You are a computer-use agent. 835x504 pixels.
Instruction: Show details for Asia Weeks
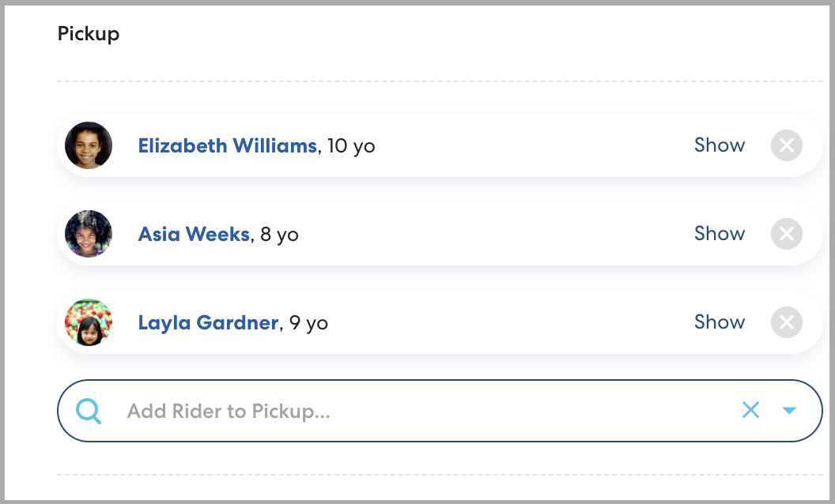(x=719, y=234)
